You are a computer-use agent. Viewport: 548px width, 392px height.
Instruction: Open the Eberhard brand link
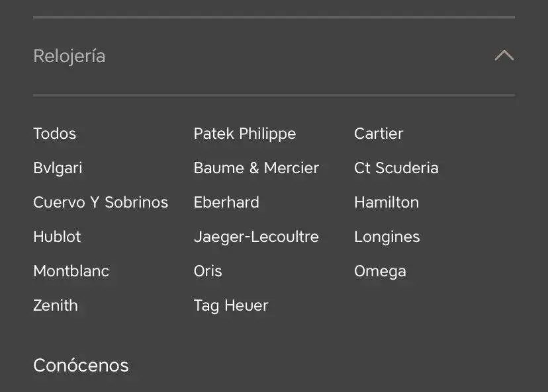pos(226,202)
